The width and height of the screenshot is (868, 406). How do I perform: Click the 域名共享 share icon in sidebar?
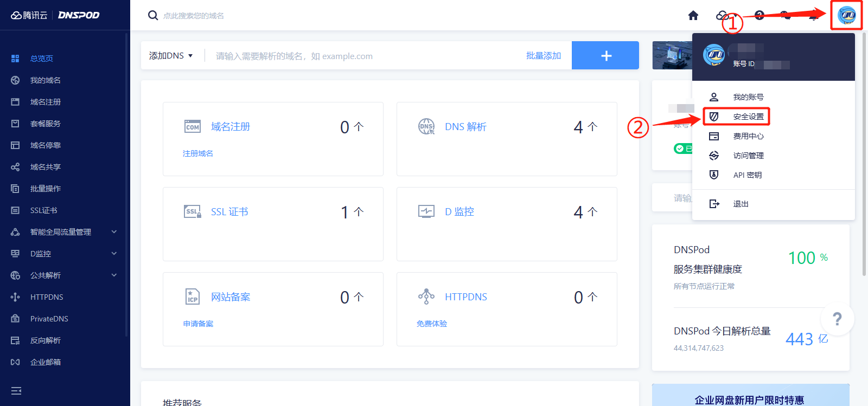15,167
